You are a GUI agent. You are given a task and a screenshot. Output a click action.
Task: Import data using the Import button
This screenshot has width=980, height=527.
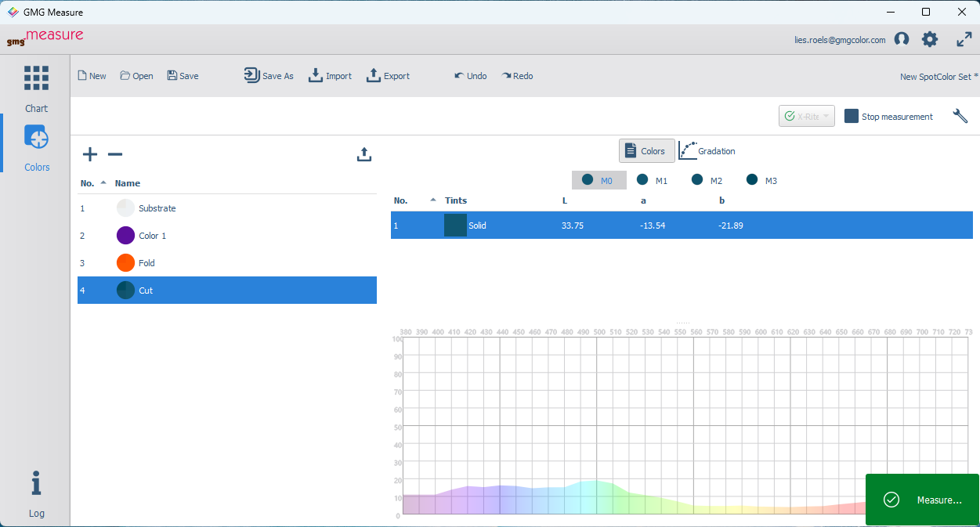(330, 76)
